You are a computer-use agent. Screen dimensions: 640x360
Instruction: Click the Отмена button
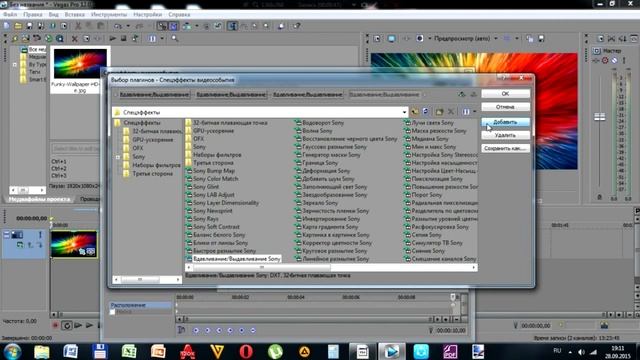[x=505, y=107]
